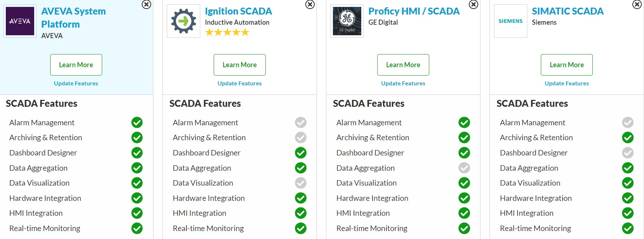
Task: Click Learn More under SIMATIC SCADA
Action: coord(567,65)
